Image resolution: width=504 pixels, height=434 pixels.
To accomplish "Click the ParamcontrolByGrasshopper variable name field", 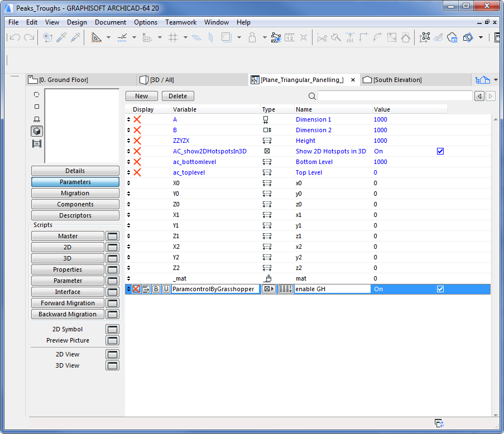I will click(x=215, y=289).
